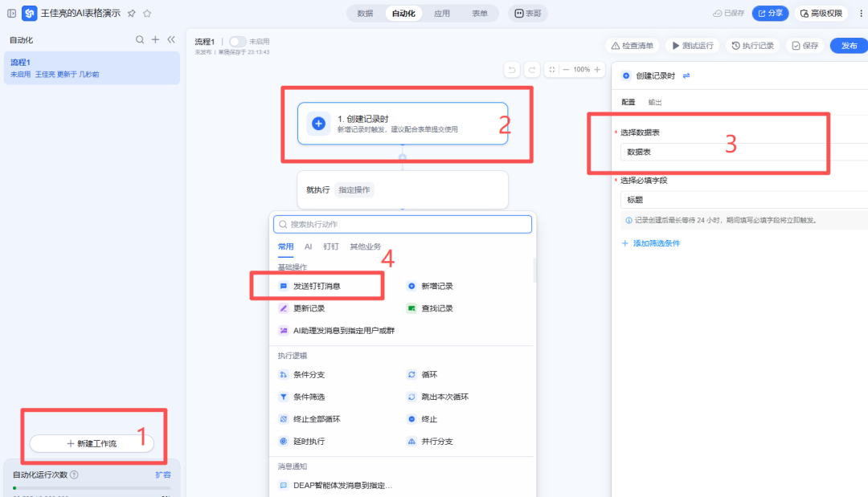This screenshot has height=497, width=868.
Task: Add a new automation with plus icon
Action: pyautogui.click(x=156, y=40)
